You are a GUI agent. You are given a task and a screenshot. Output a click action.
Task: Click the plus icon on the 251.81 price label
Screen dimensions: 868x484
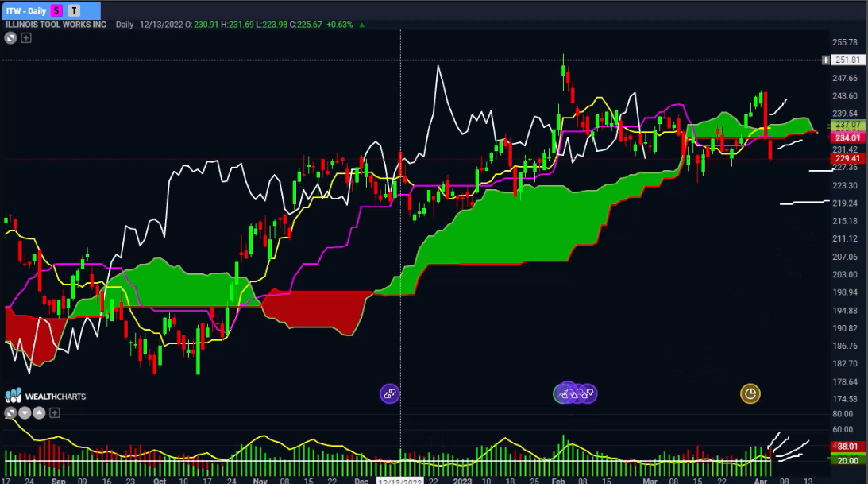[826, 60]
